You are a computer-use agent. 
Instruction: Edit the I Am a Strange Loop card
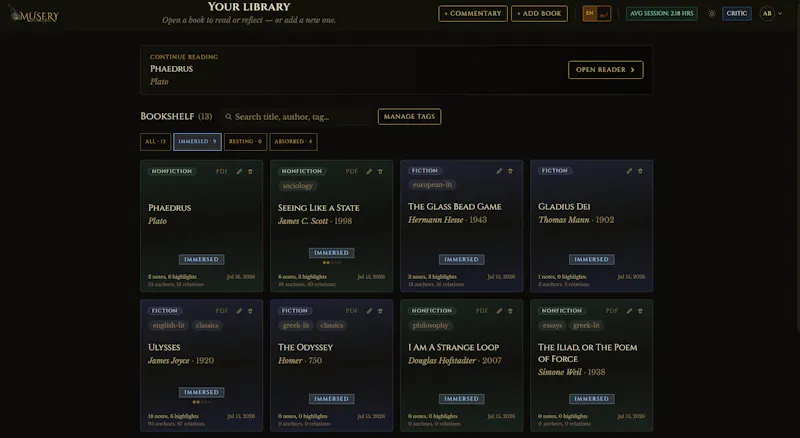[499, 311]
